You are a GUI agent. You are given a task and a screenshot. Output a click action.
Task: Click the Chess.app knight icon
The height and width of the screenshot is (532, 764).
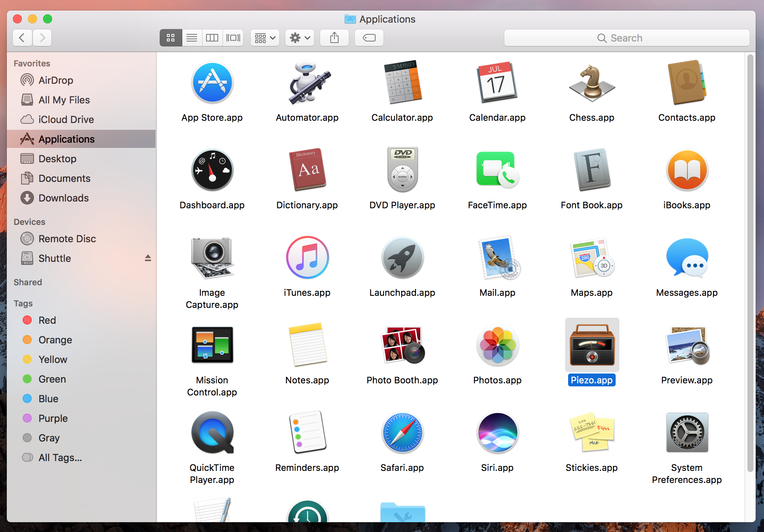point(591,82)
